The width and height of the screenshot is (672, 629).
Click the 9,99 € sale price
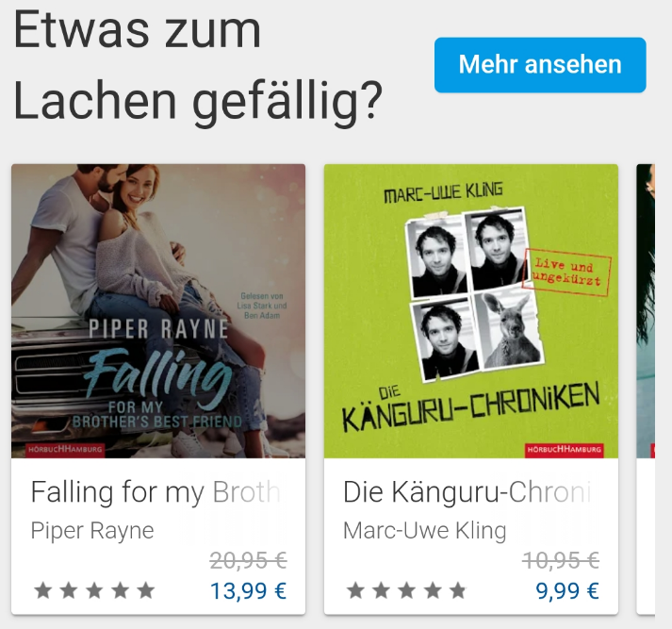coord(567,591)
